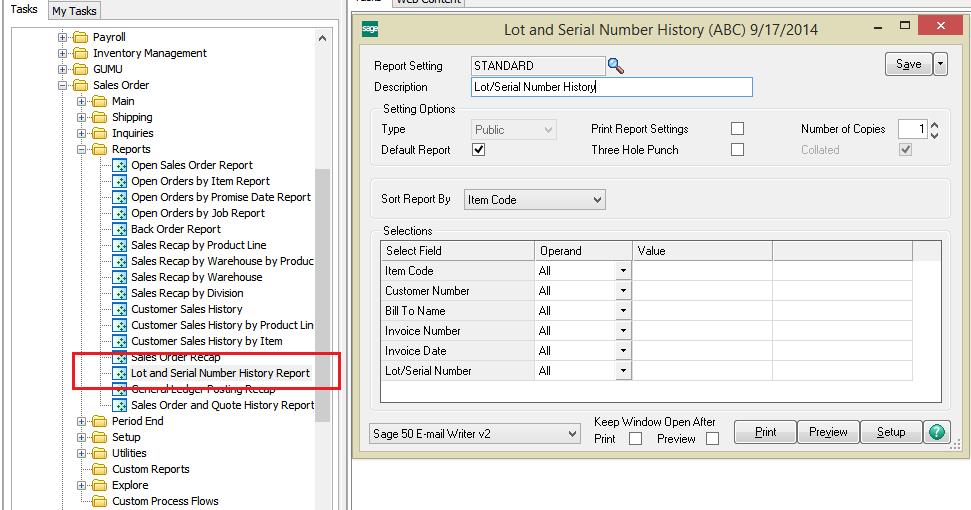Enable the Print Report Settings checkbox

coord(737,129)
